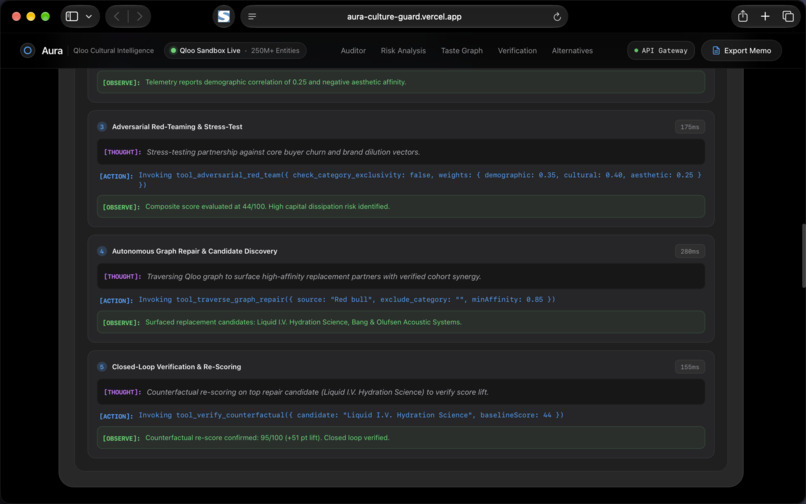This screenshot has height=504, width=806.
Task: Open the reader view icon in address bar
Action: (252, 16)
